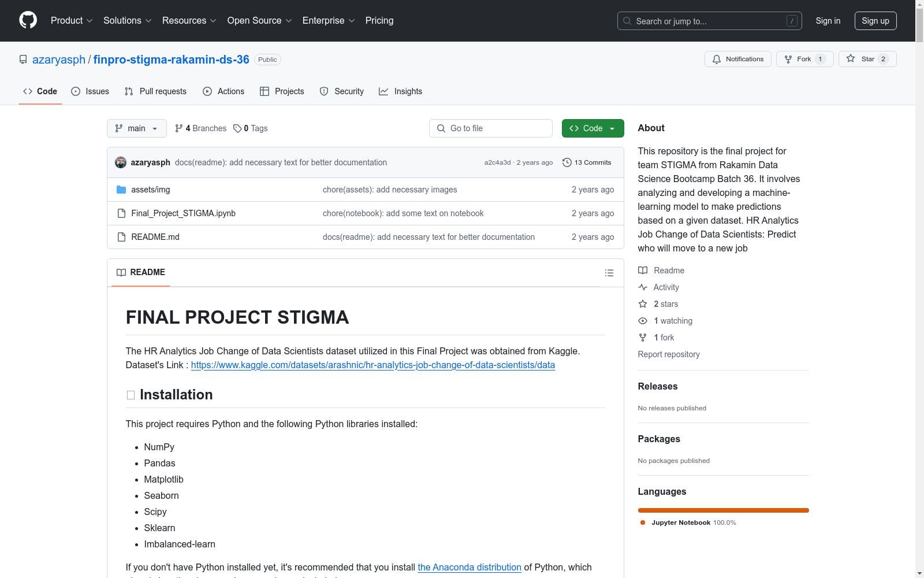This screenshot has width=924, height=578.
Task: Open the main branch selector dropdown
Action: (x=137, y=128)
